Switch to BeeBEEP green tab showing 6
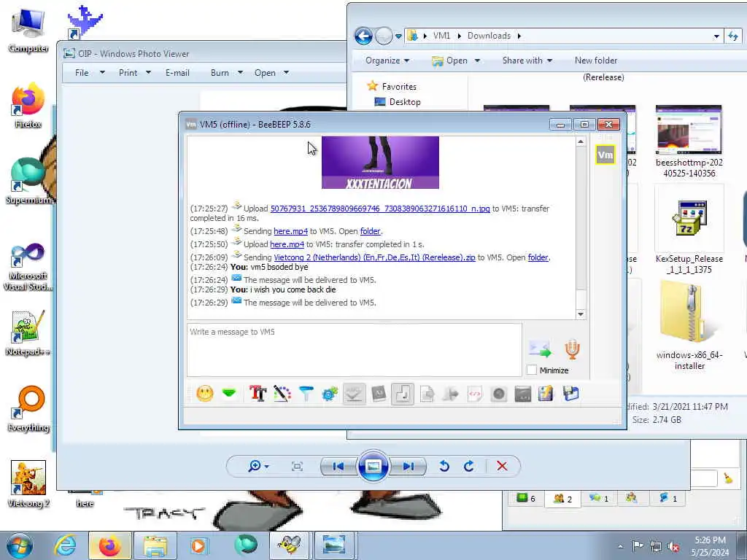 pyautogui.click(x=526, y=499)
